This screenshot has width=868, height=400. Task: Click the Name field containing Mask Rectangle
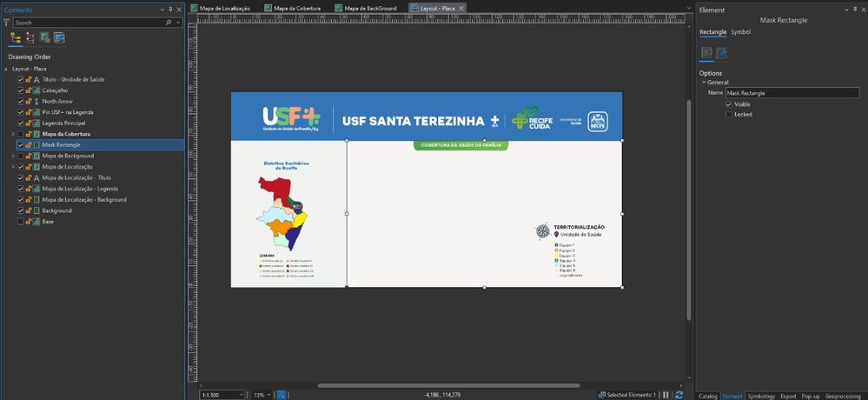(x=792, y=93)
